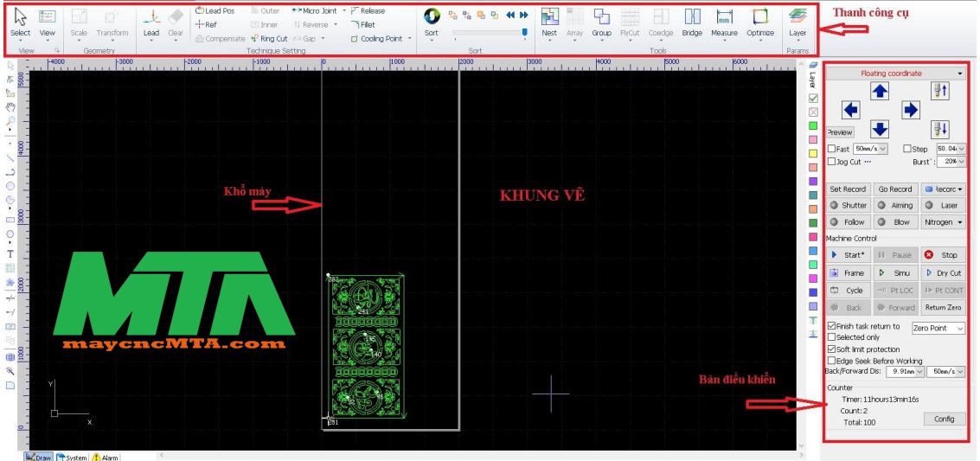Open the Nitrogen gas dropdown
Viewport: 980px width, 461px height.
(x=943, y=222)
